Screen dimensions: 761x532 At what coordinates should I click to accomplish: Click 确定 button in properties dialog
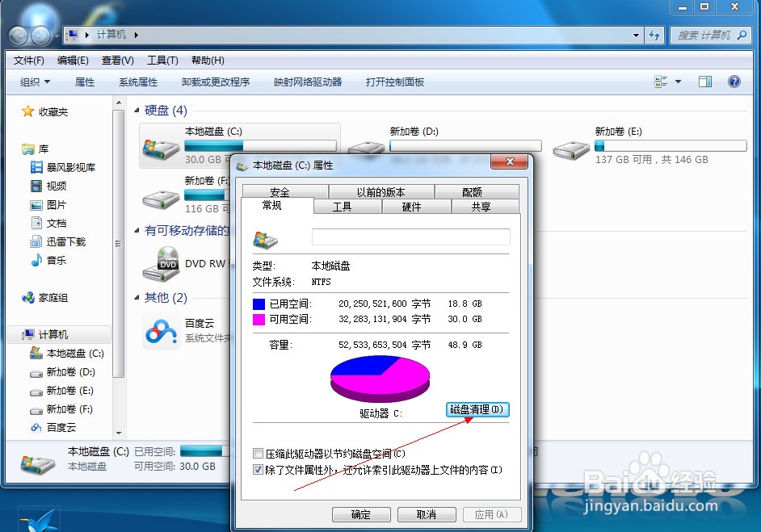click(361, 514)
